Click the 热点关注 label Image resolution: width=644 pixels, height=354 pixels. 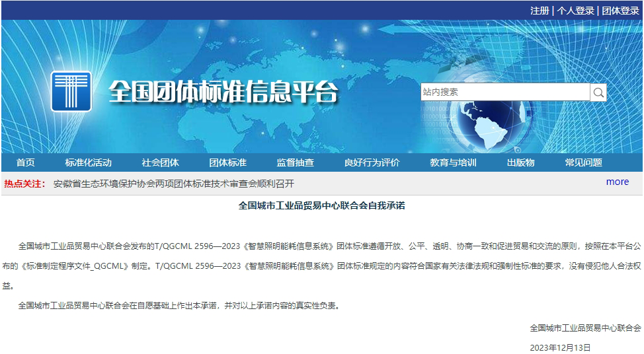pyautogui.click(x=24, y=184)
